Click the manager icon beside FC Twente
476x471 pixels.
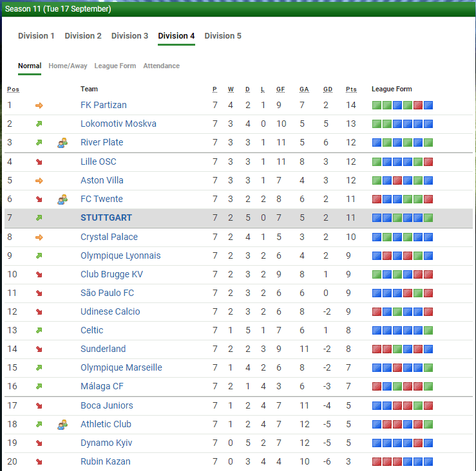[x=62, y=199]
